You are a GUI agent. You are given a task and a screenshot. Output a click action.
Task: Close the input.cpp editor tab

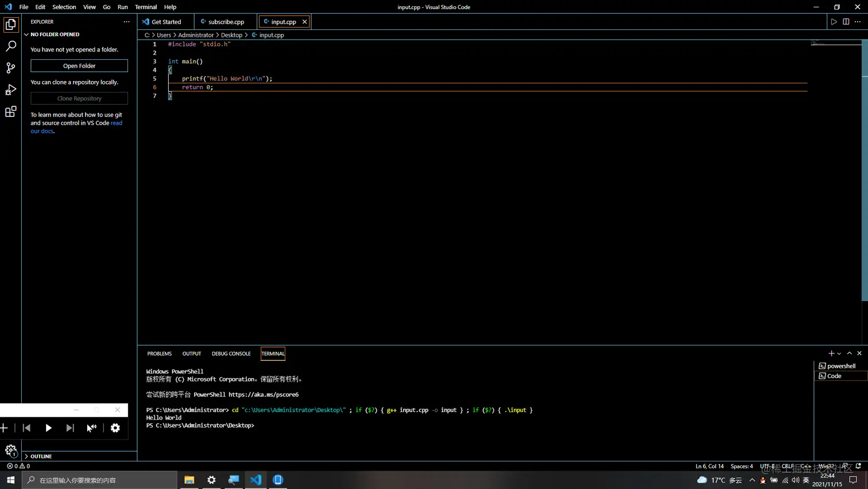(304, 22)
